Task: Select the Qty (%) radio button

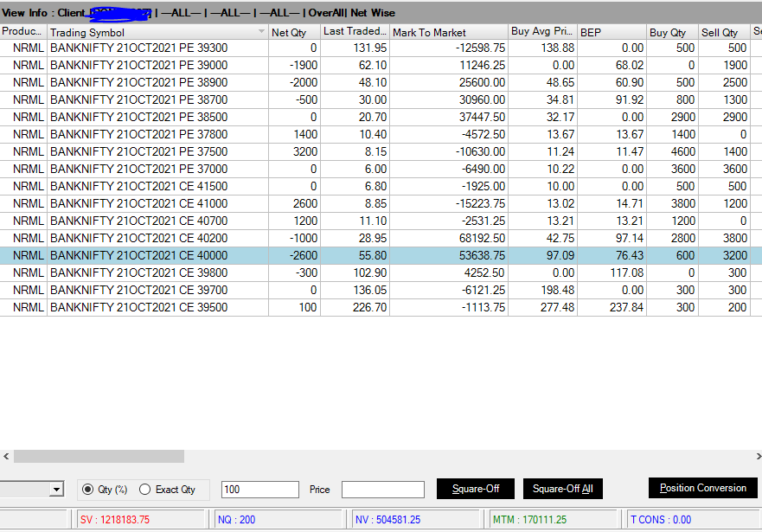Action: pyautogui.click(x=88, y=490)
